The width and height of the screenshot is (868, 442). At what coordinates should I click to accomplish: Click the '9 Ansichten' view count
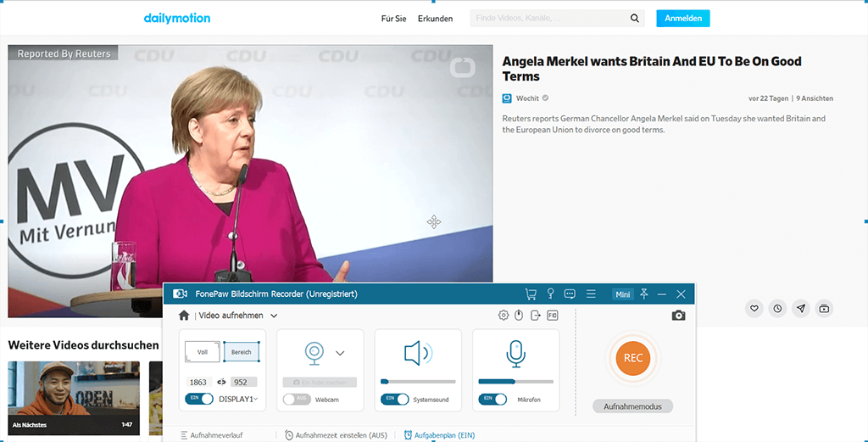(x=815, y=98)
